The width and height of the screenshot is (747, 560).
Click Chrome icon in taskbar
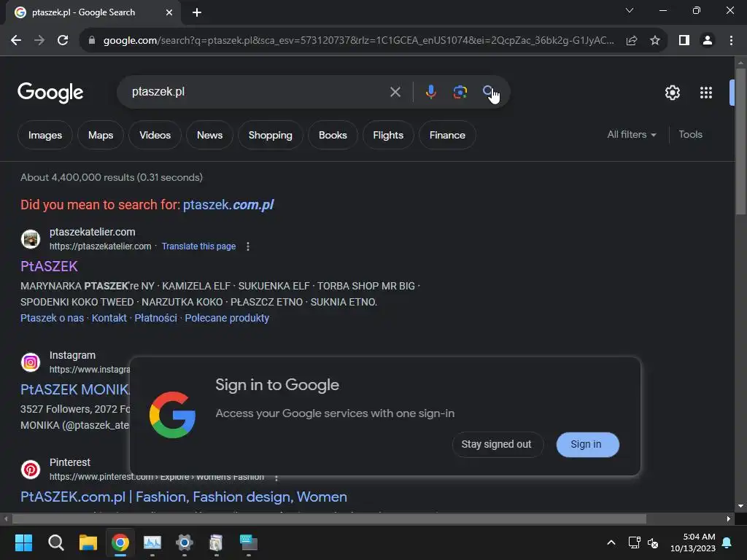pyautogui.click(x=120, y=542)
